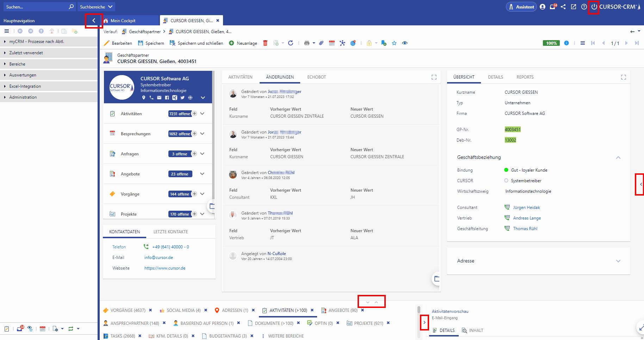This screenshot has width=644, height=340.
Task: Click the refresh icon in the toolbar
Action: [291, 43]
